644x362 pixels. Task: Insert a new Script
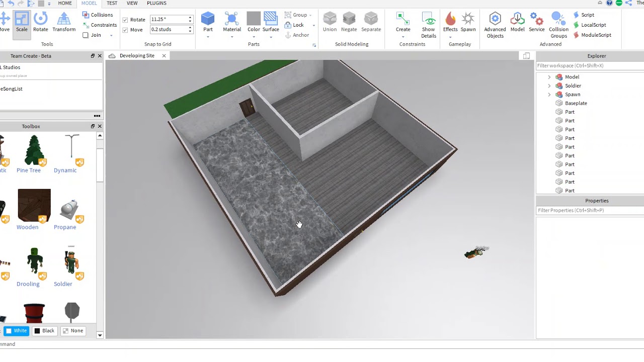[x=584, y=15]
